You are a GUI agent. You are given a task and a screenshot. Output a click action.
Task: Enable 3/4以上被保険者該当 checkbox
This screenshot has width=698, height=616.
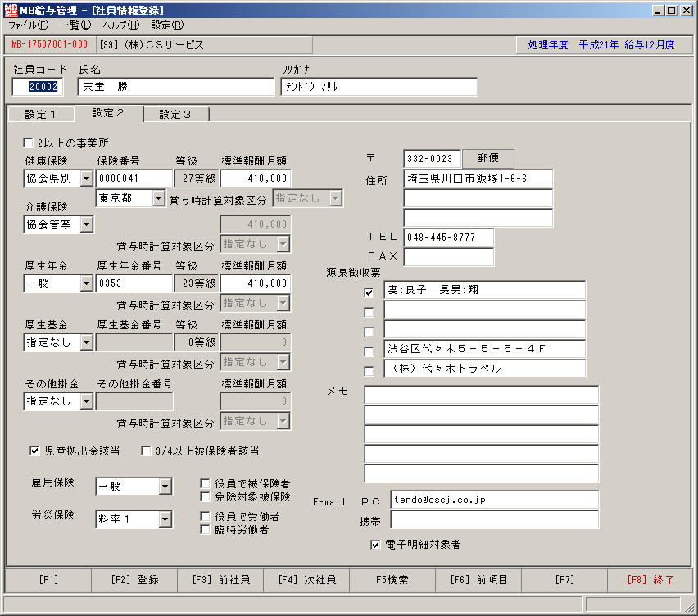(x=146, y=451)
